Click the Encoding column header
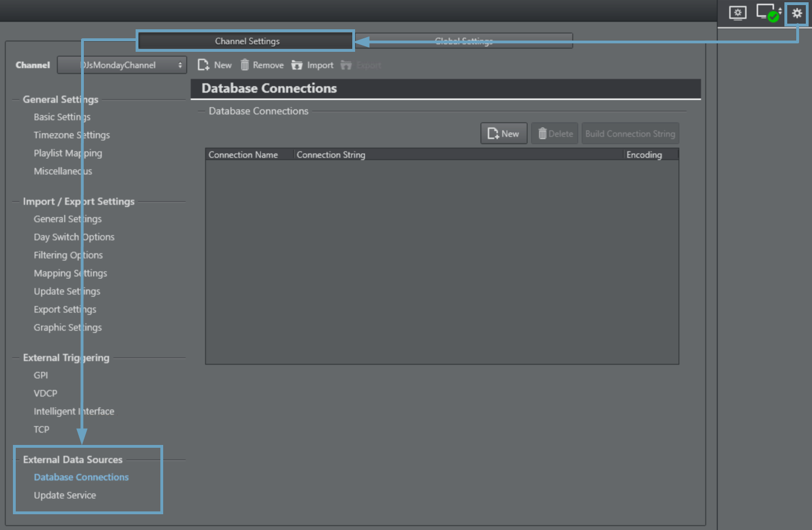The height and width of the screenshot is (530, 812). tap(644, 155)
